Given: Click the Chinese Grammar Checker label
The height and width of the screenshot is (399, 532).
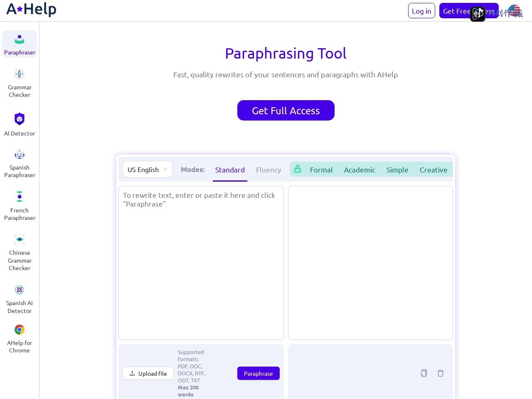Looking at the screenshot, I should [x=20, y=260].
